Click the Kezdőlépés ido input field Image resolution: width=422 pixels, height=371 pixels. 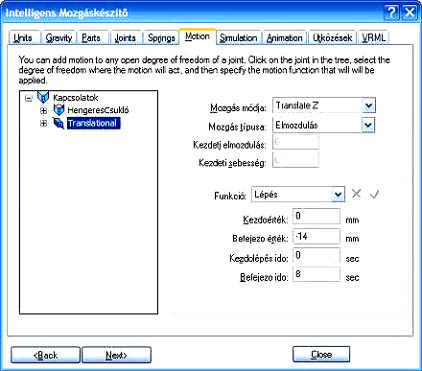coord(316,256)
